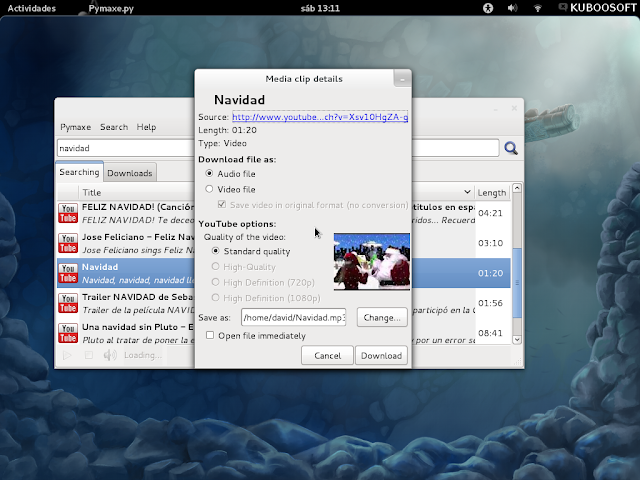Click the Length column header
Viewport: 640px width, 480px height.
[x=492, y=192]
